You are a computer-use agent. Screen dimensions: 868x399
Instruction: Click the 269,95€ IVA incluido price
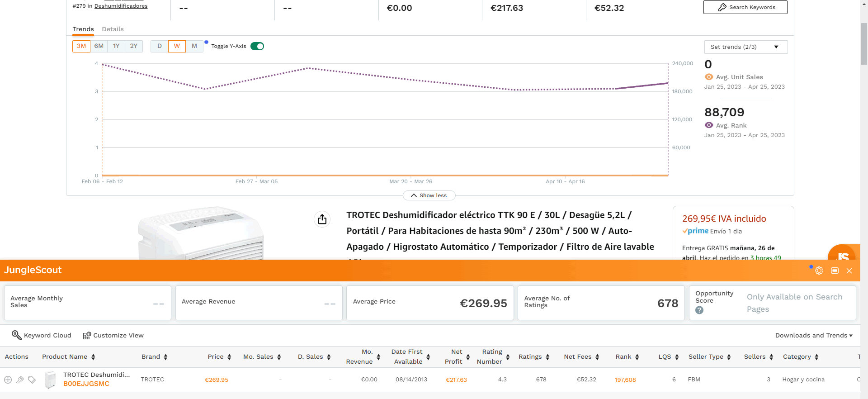click(x=724, y=218)
